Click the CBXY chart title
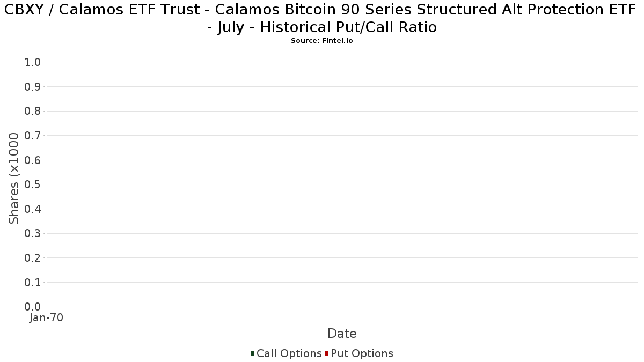The width and height of the screenshot is (644, 362). [322, 18]
